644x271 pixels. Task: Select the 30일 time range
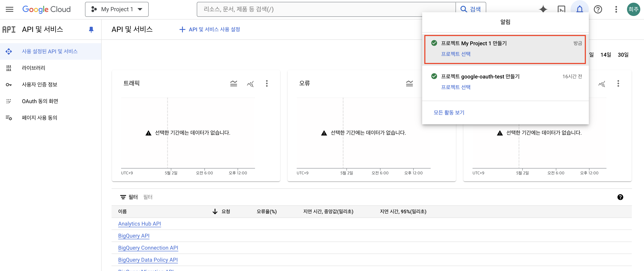pyautogui.click(x=623, y=55)
